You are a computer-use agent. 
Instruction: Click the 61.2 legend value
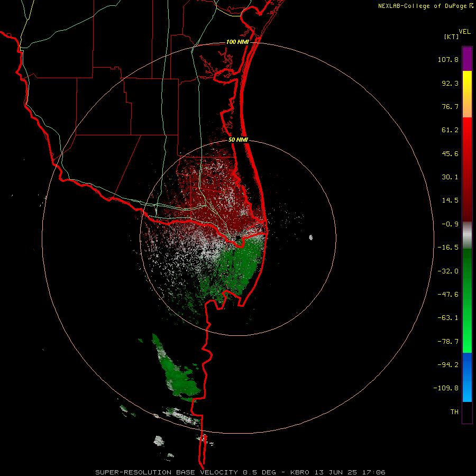coord(450,130)
